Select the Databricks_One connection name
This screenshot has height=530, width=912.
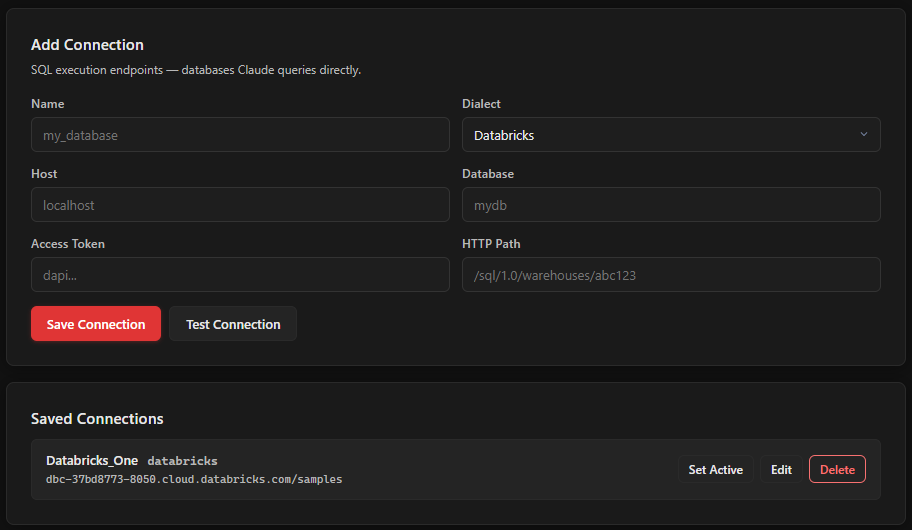[92, 460]
